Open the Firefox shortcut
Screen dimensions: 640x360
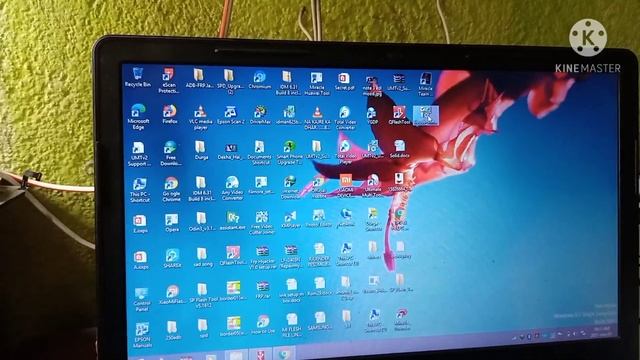point(169,114)
